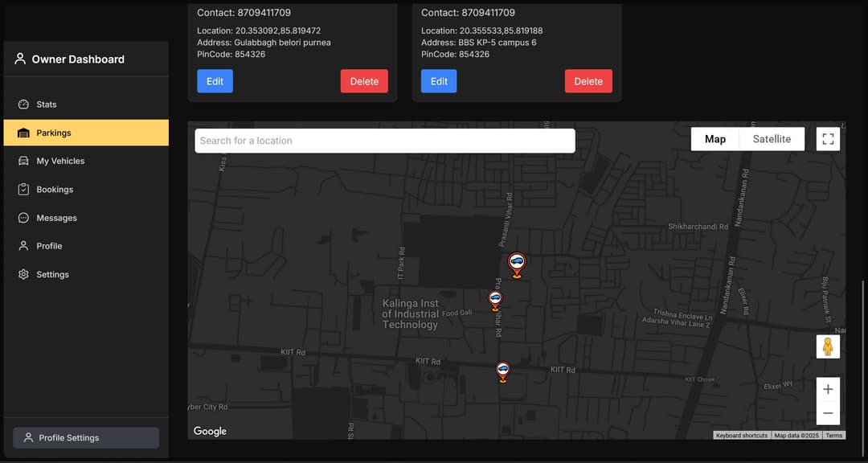This screenshot has height=463, width=868.
Task: Open the My Vehicles section
Action: tap(23, 160)
